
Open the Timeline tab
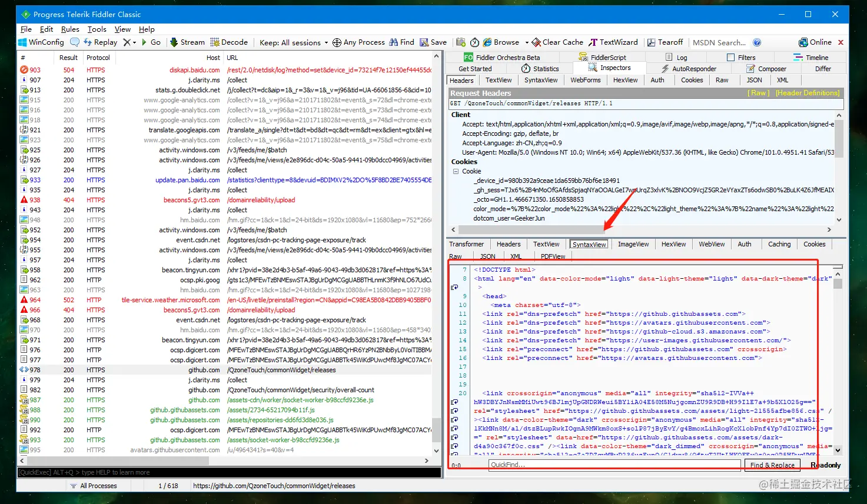[x=810, y=57]
